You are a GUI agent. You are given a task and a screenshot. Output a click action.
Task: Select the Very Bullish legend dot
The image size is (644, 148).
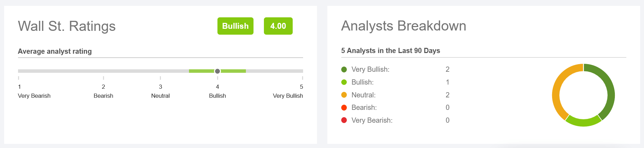point(344,69)
